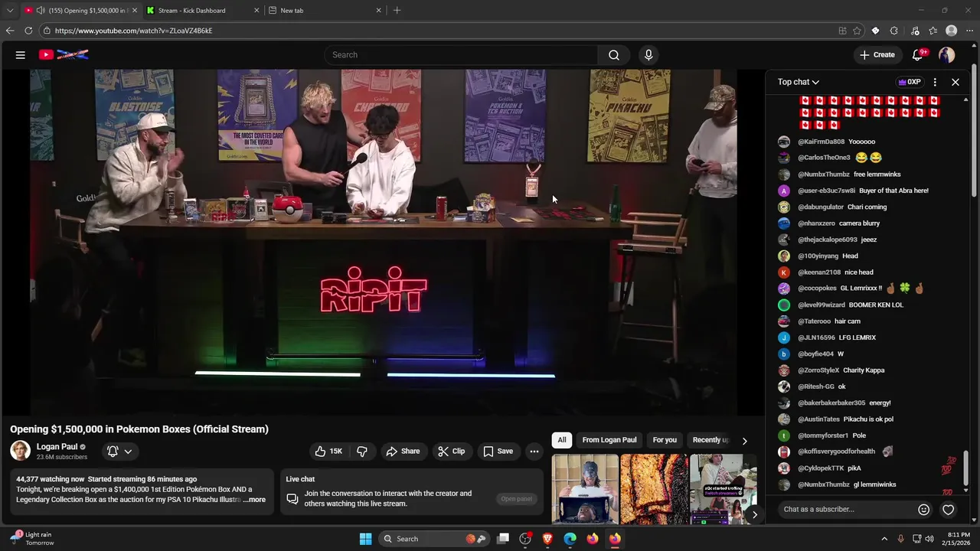Open the weather Light rain widget
Image resolution: width=980 pixels, height=551 pixels.
tap(33, 539)
